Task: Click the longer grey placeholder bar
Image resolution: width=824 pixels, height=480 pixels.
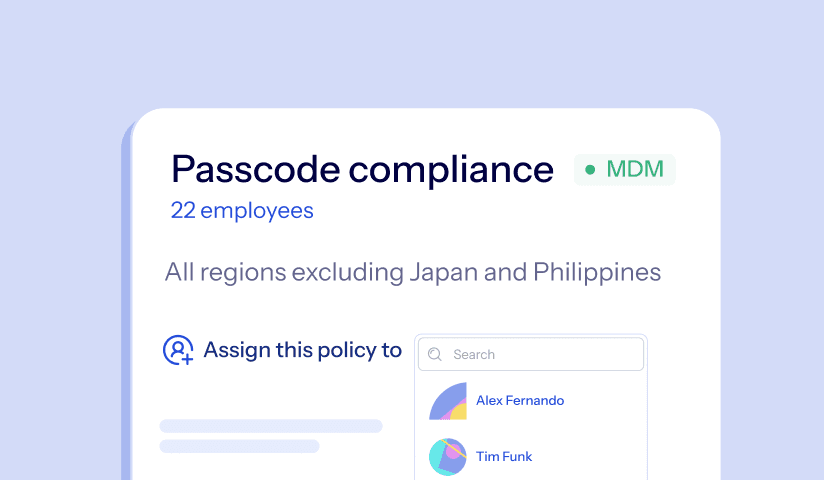Action: [271, 426]
